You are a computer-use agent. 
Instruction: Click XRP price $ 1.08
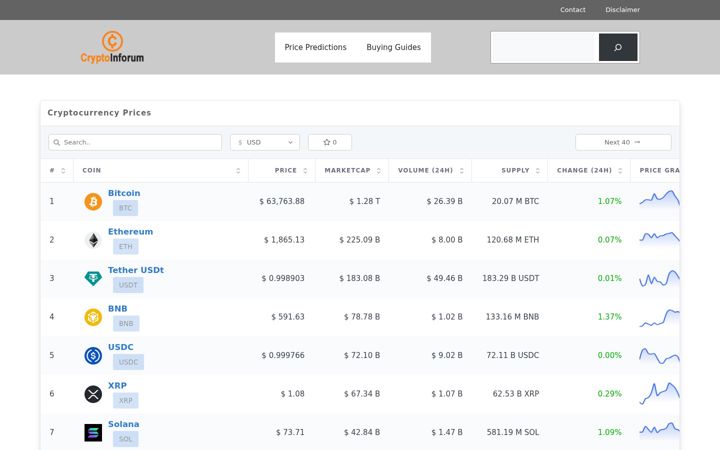point(292,394)
